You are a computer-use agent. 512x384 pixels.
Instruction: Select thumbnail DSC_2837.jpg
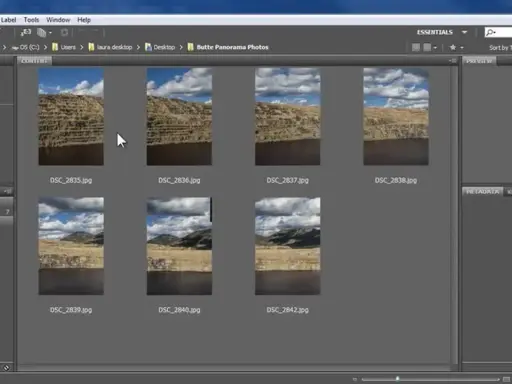(x=288, y=116)
